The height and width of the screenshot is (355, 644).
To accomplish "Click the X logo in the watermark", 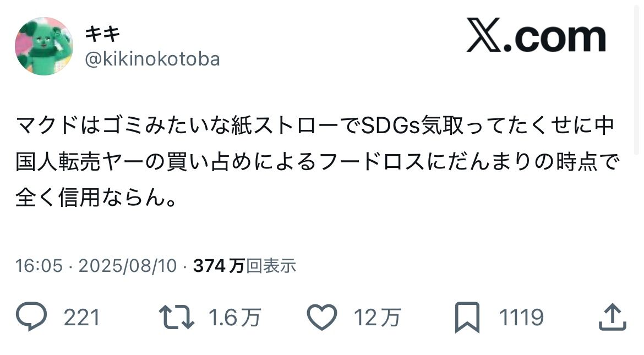I will click(x=483, y=35).
